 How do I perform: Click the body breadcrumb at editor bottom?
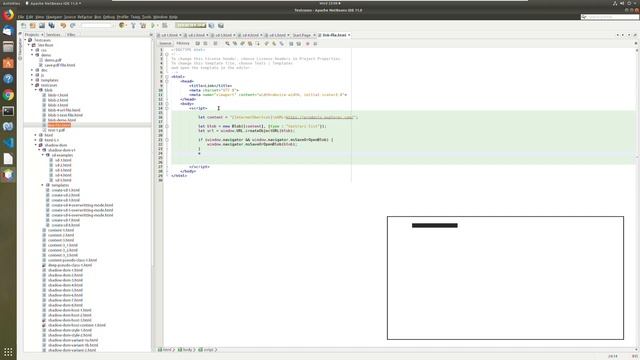pos(187,350)
